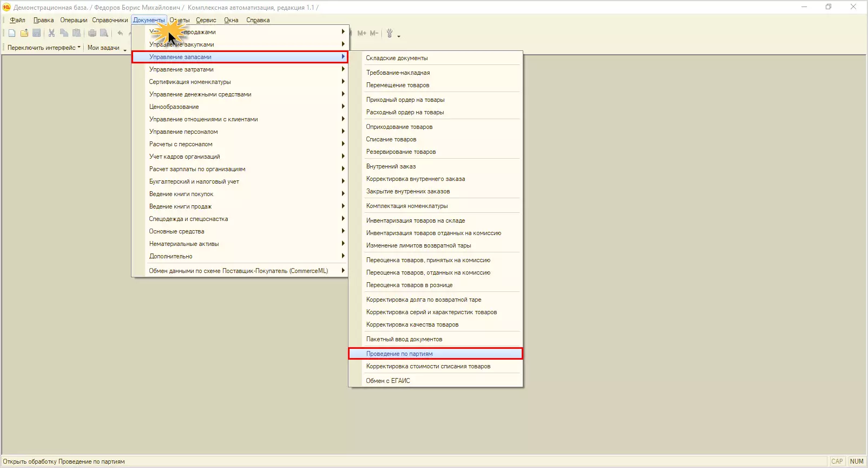The width and height of the screenshot is (868, 468).
Task: Click the Мои задачи button
Action: (x=103, y=48)
